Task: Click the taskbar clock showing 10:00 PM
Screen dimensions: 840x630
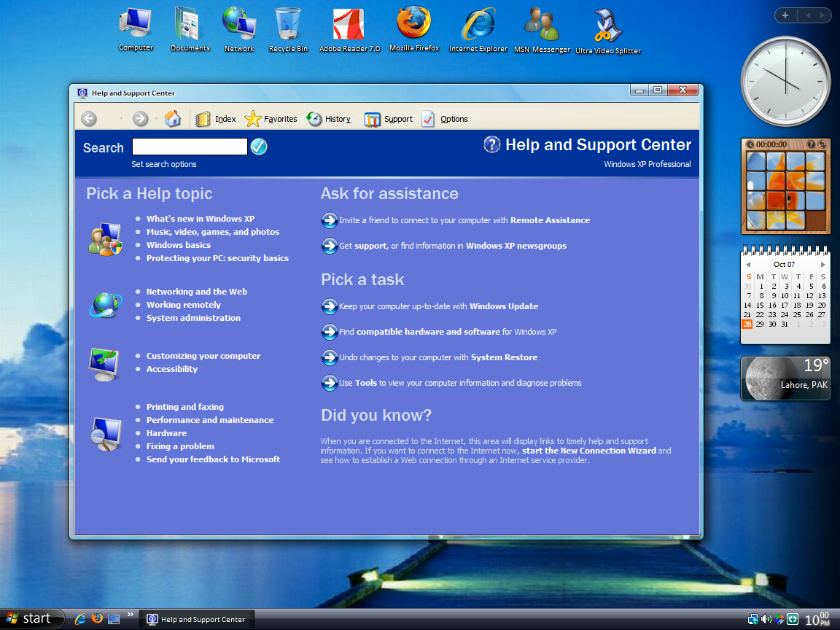Action: click(x=817, y=619)
